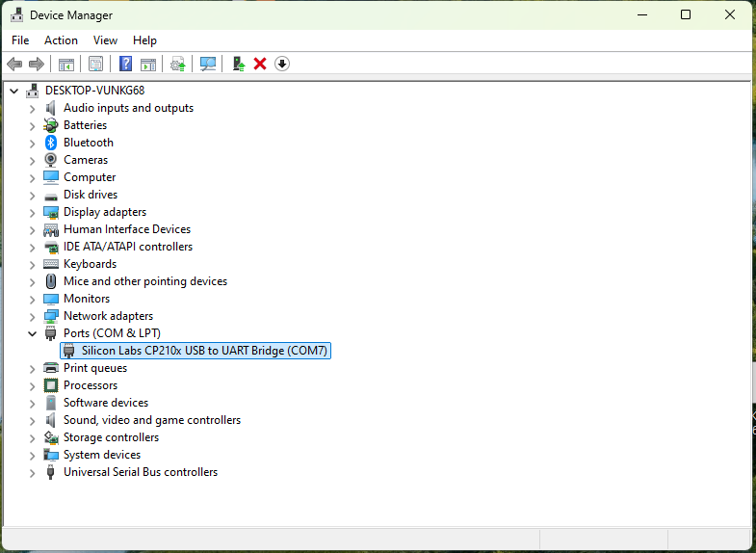Select the Print queues label
The height and width of the screenshot is (553, 756).
95,368
